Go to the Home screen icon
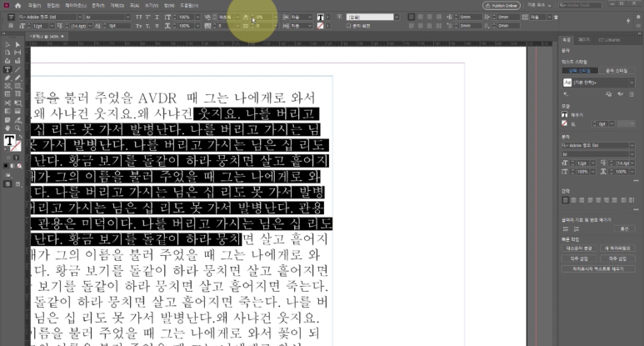This screenshot has height=346, width=644. tap(17, 5)
